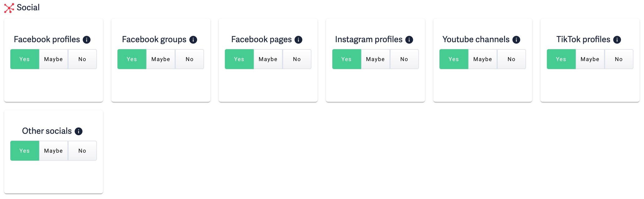
Task: Switch Facebook pages to Maybe
Action: coord(268,59)
